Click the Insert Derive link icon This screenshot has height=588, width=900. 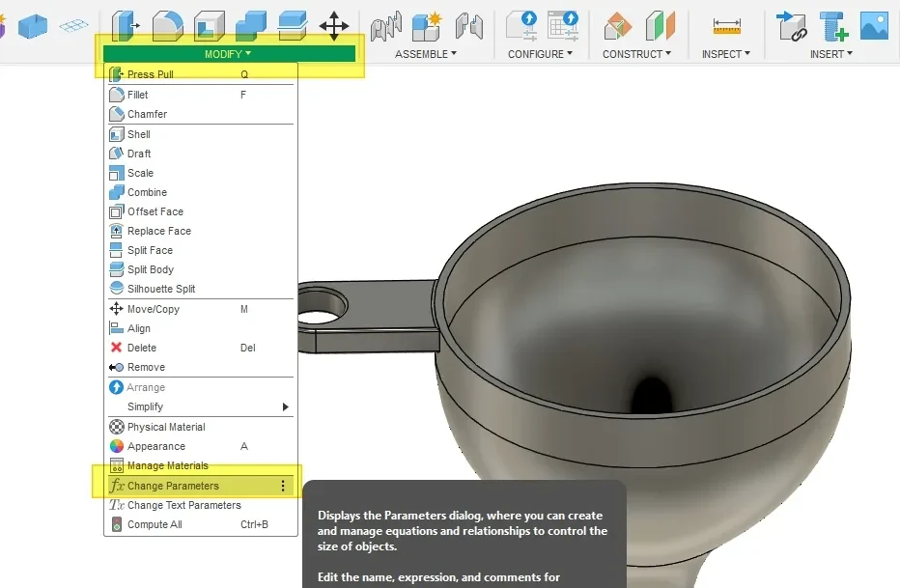coord(792,26)
